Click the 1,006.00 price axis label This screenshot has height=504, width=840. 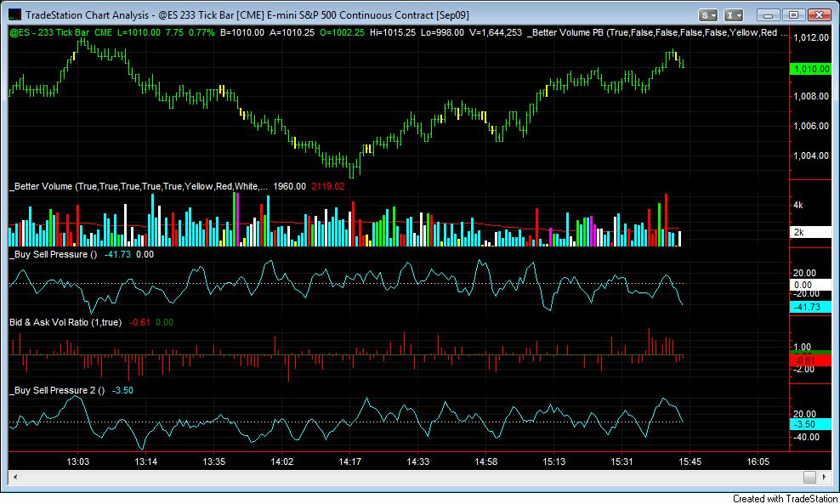coord(811,126)
